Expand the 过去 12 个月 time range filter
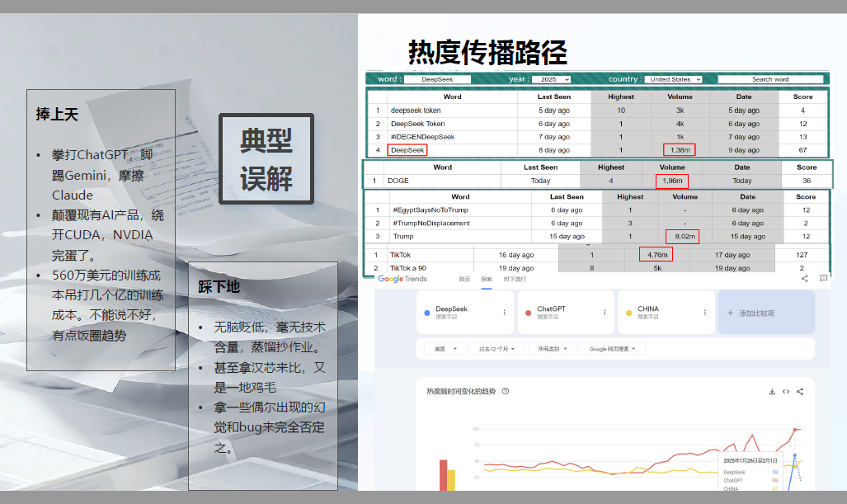This screenshot has height=504, width=847. click(496, 349)
